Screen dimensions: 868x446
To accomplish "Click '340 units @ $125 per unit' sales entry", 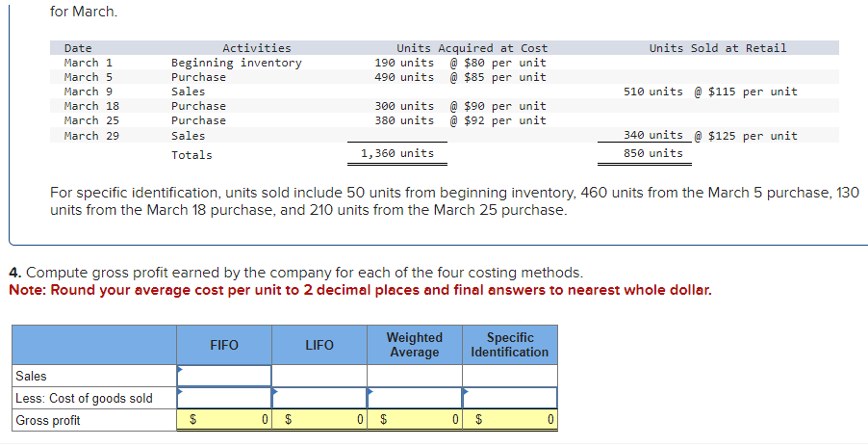I will [711, 135].
